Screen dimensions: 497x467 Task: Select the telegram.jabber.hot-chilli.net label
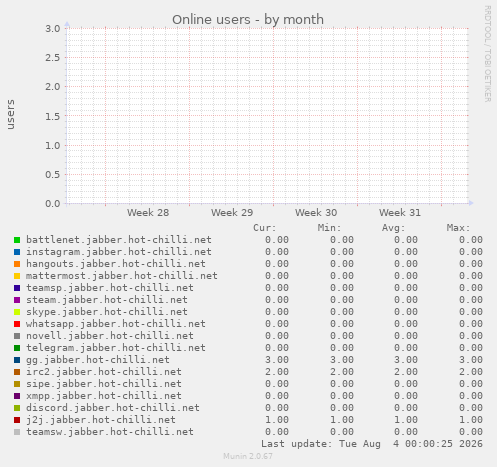[116, 348]
